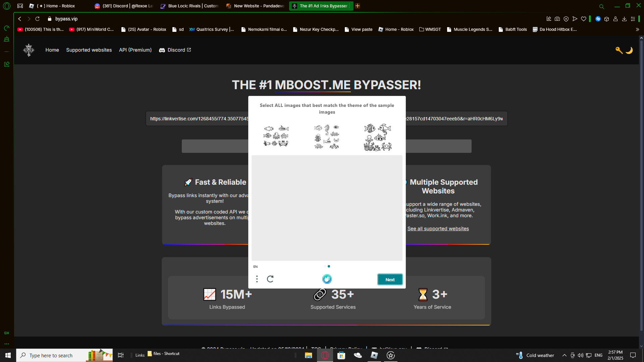Reload the page with browser refresh icon

pos(38,19)
